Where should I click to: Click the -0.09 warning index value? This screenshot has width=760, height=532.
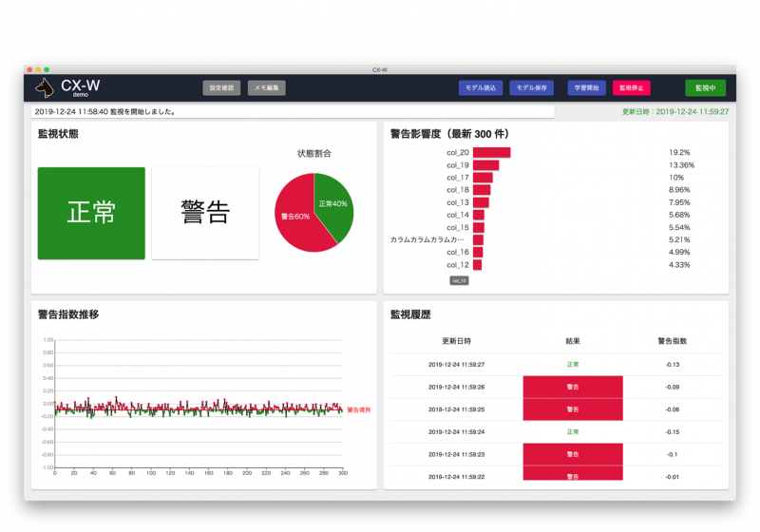tap(672, 388)
